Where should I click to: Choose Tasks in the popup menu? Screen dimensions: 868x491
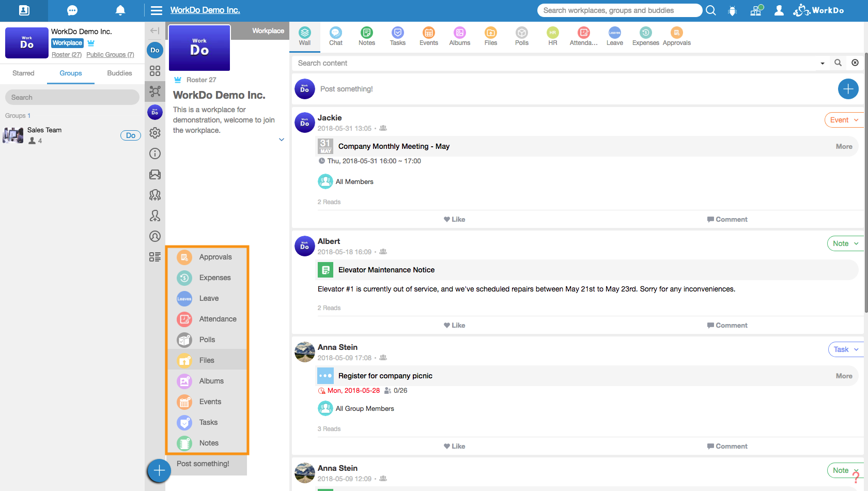pyautogui.click(x=207, y=422)
